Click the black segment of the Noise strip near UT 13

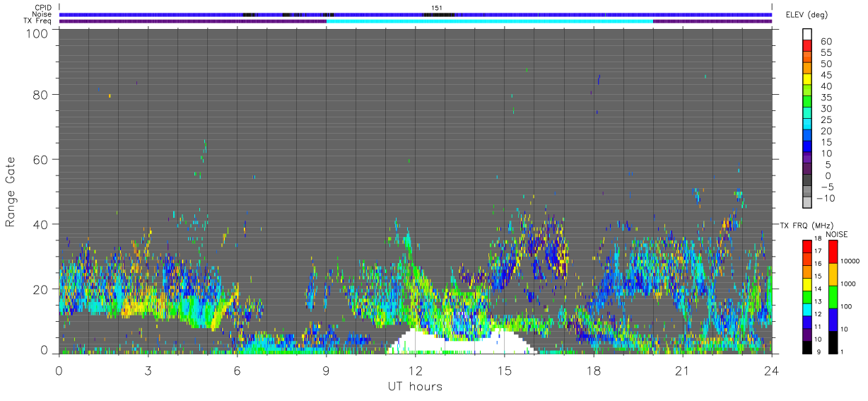click(439, 15)
